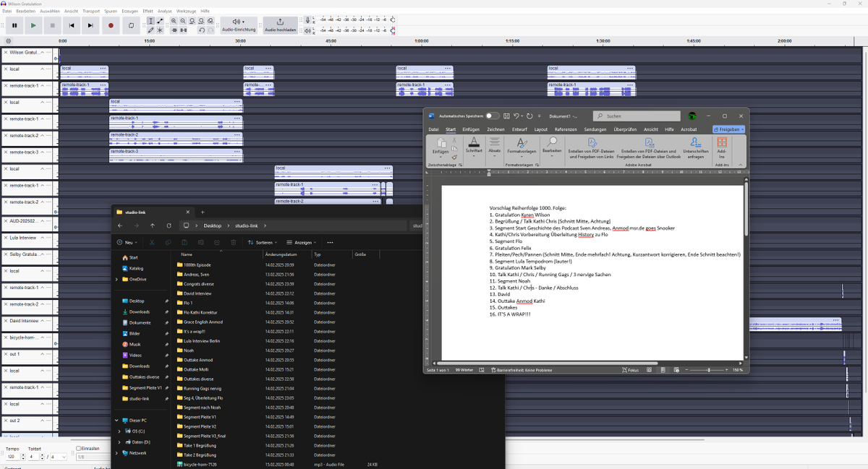
Task: Open the Formatvorlagen gallery in Word
Action: [x=521, y=147]
